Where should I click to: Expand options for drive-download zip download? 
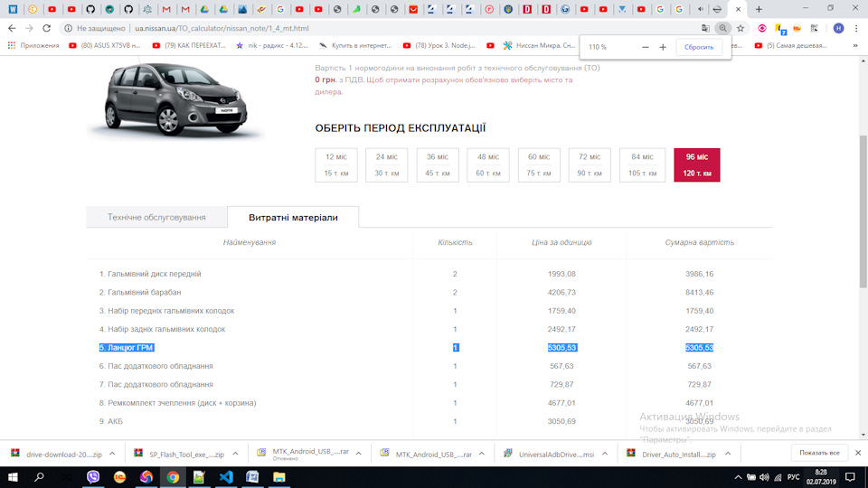click(x=112, y=454)
